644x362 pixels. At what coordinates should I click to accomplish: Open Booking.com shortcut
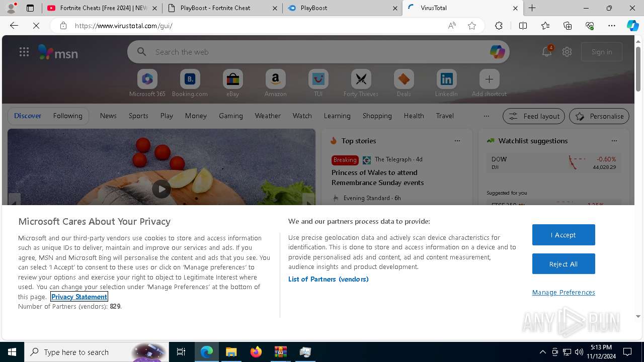tap(190, 83)
